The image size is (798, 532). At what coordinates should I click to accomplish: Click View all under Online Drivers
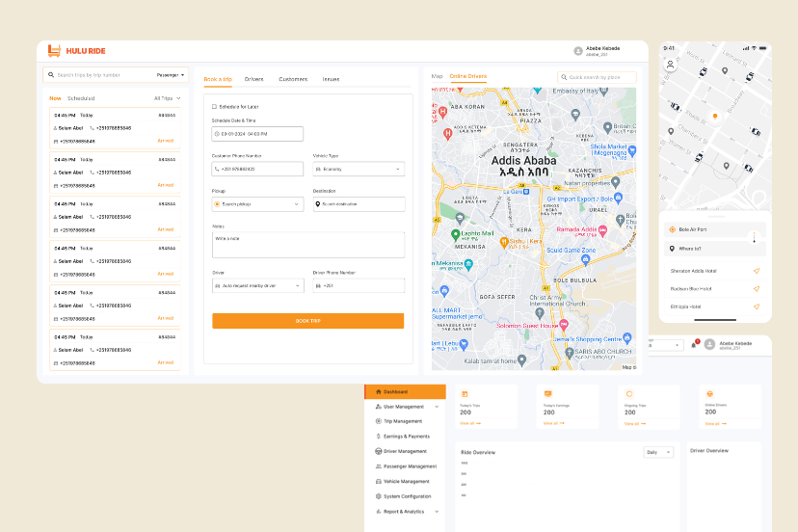[x=715, y=423]
